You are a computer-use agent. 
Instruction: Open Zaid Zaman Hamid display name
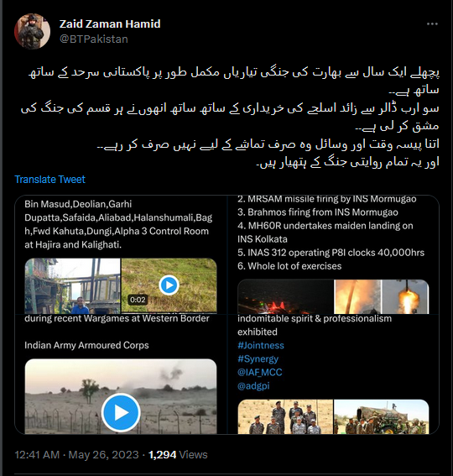click(110, 24)
